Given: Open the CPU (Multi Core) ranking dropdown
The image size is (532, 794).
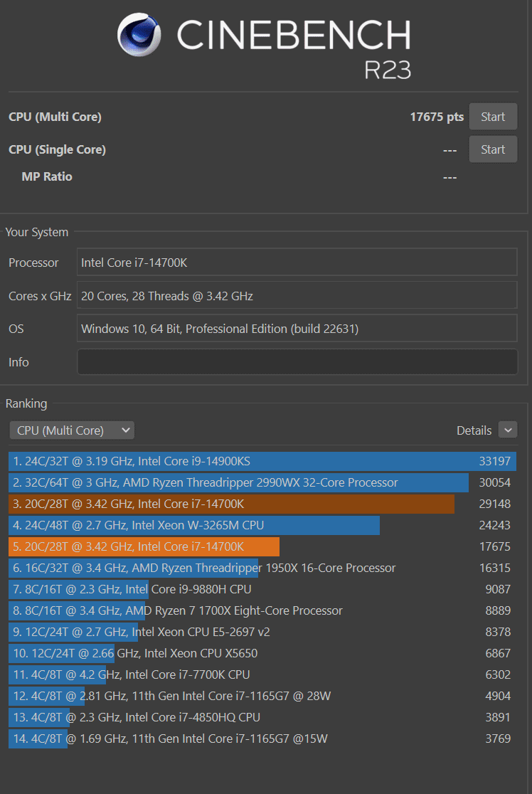Looking at the screenshot, I should (x=72, y=430).
